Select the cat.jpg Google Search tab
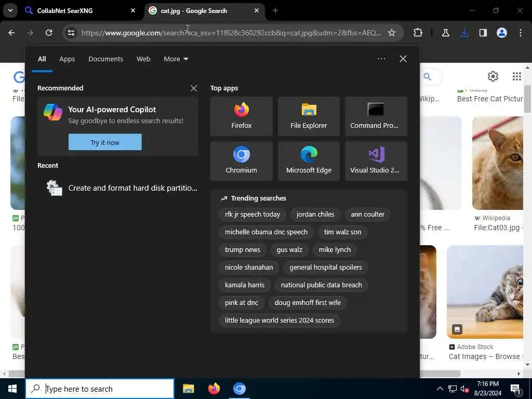The width and height of the screenshot is (532, 399). pyautogui.click(x=205, y=10)
